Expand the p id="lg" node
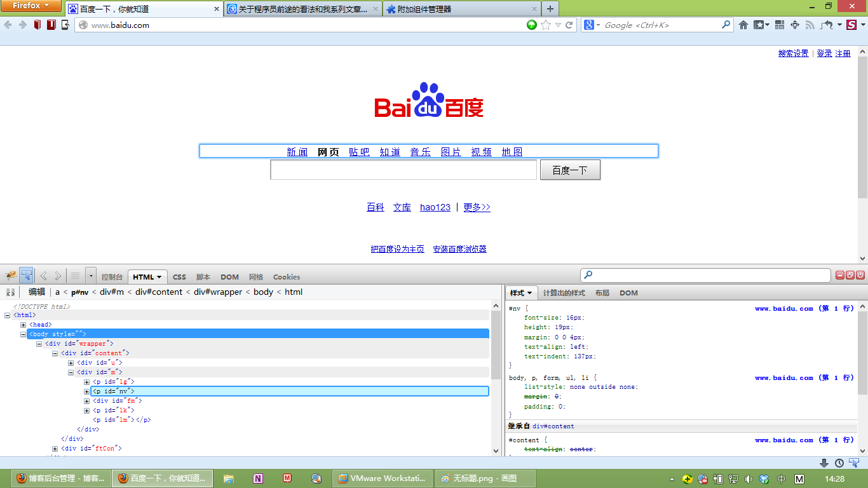This screenshot has height=488, width=868. [x=86, y=382]
